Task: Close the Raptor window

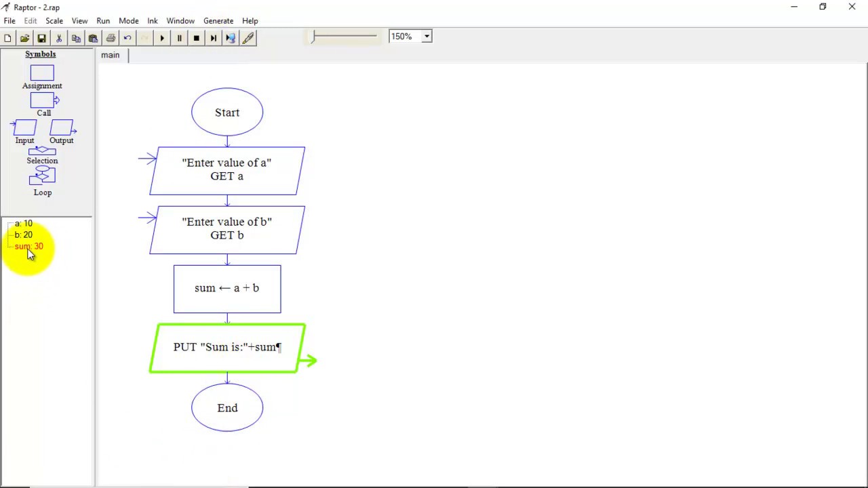Action: coord(852,7)
